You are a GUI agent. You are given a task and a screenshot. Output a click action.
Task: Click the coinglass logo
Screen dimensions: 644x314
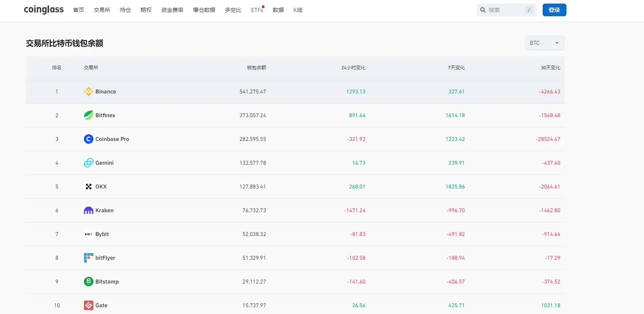click(x=44, y=10)
